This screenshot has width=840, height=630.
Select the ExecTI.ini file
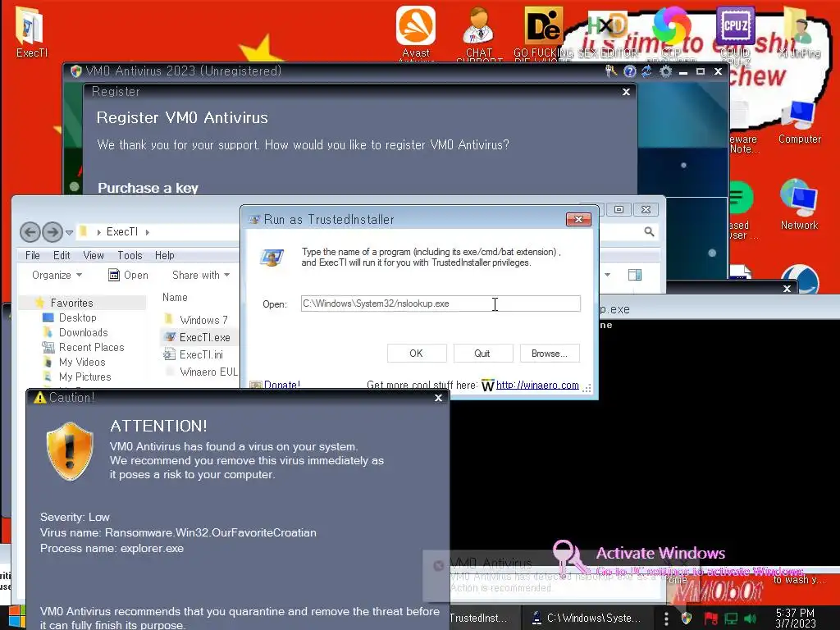click(194, 354)
